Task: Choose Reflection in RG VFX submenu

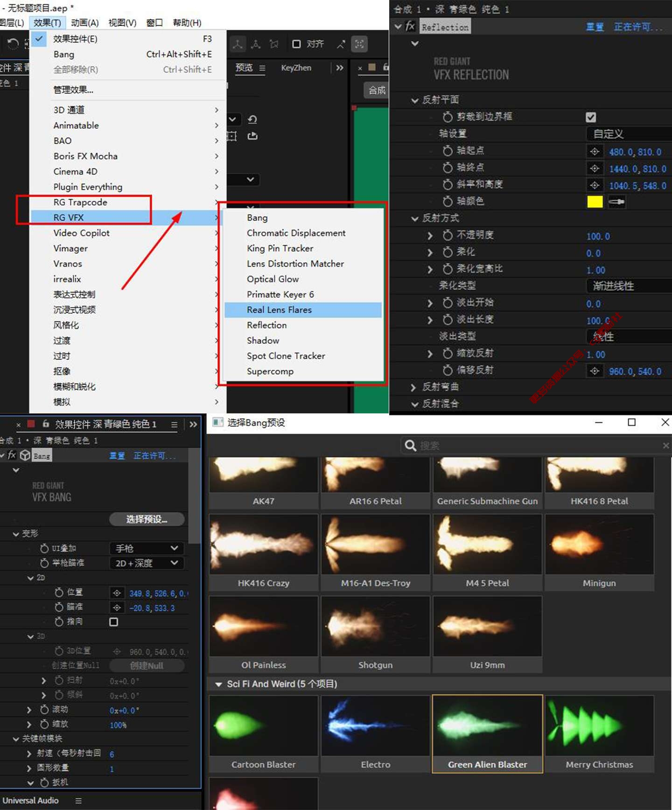Action: [x=303, y=325]
